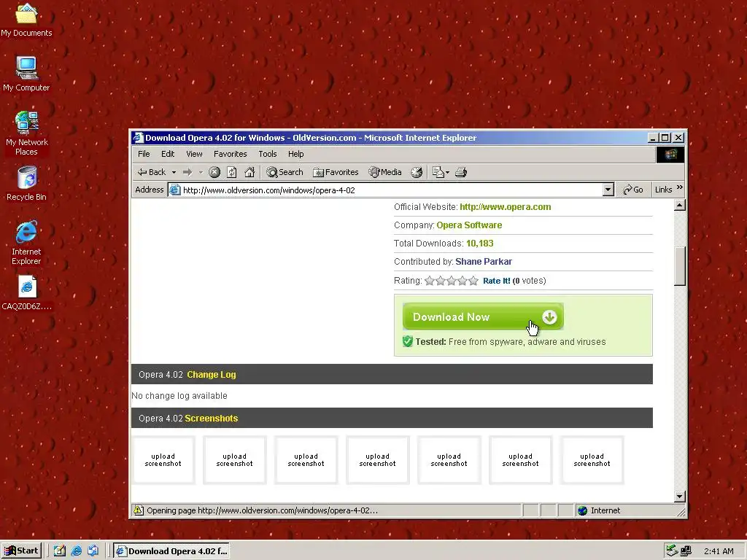
Task: Click the Screenshots heading
Action: (x=212, y=418)
